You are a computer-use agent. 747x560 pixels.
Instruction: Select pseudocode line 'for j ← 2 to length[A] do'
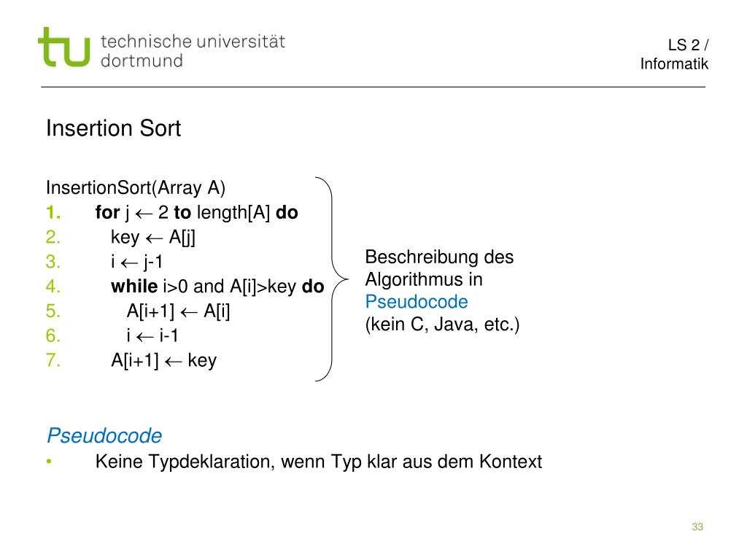(196, 212)
